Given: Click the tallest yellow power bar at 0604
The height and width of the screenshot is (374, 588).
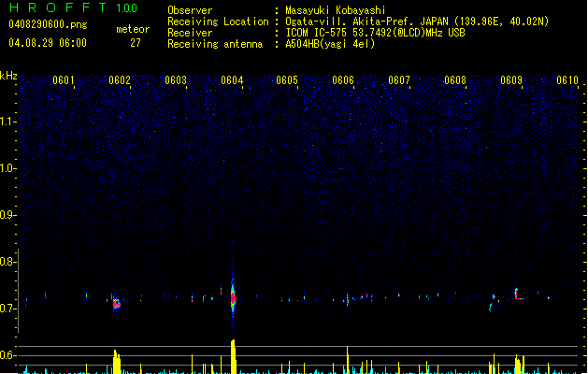Looking at the screenshot, I should (x=234, y=356).
